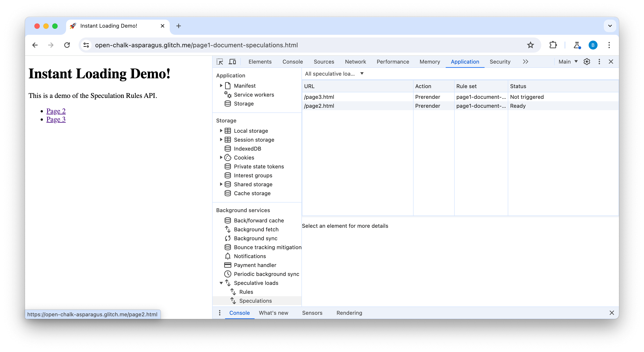Click the Notifications bell icon
Screen dimensions: 644x352
tap(227, 256)
